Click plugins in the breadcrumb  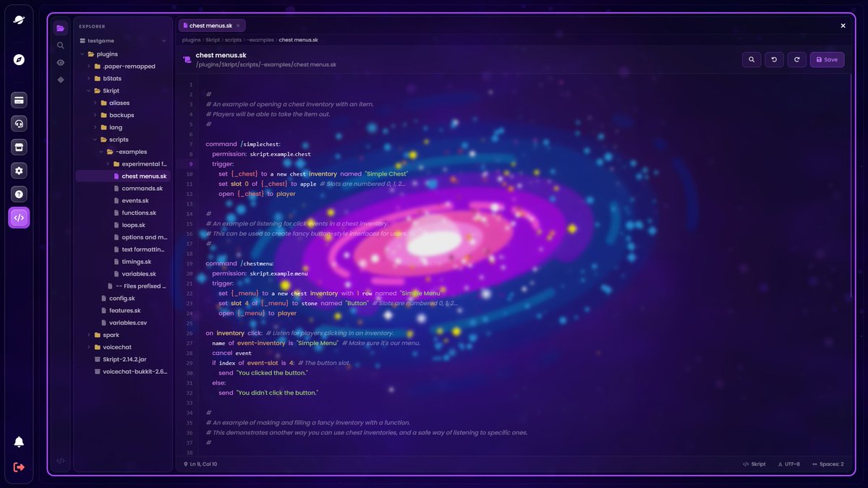tap(191, 40)
